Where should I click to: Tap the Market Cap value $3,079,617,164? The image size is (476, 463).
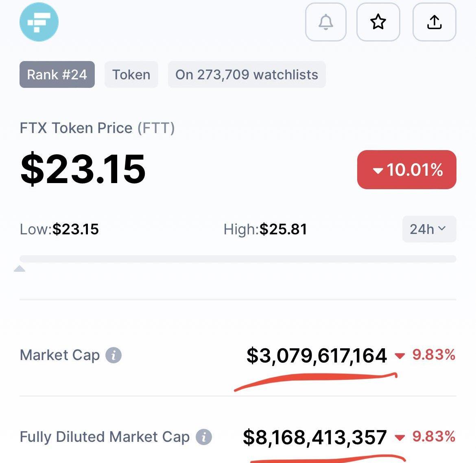pyautogui.click(x=317, y=355)
